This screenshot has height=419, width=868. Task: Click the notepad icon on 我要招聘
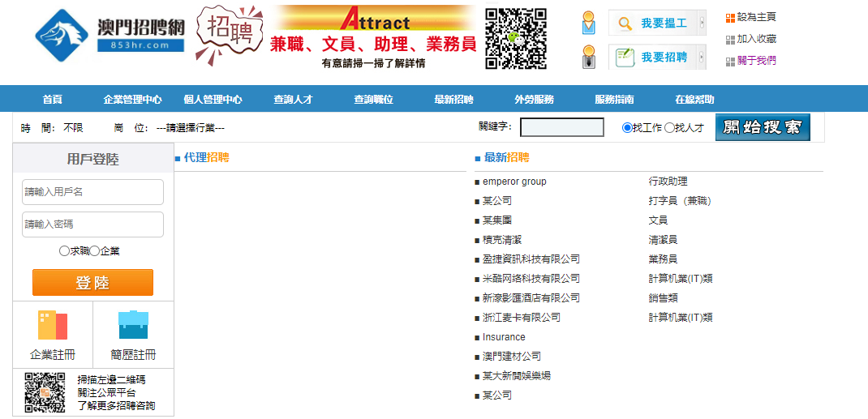coord(625,57)
